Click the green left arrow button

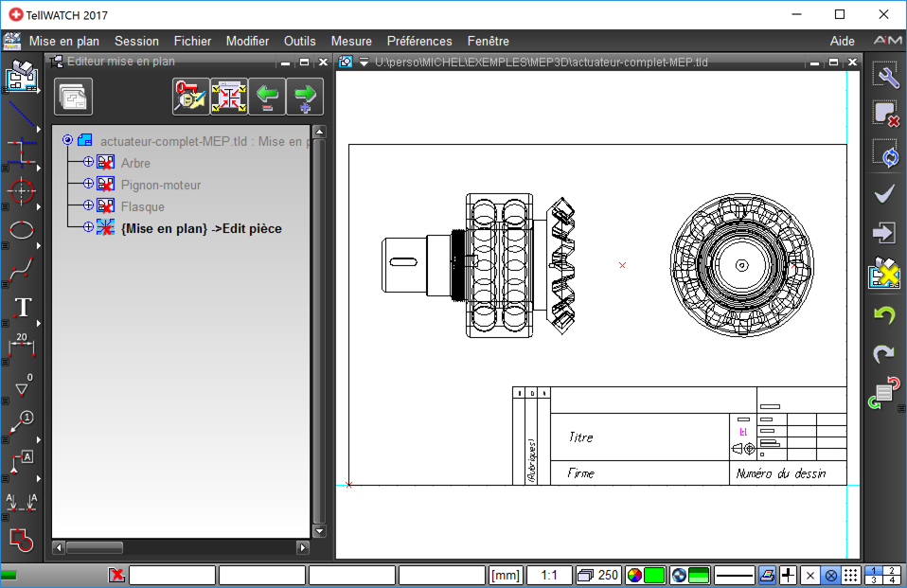coord(267,97)
